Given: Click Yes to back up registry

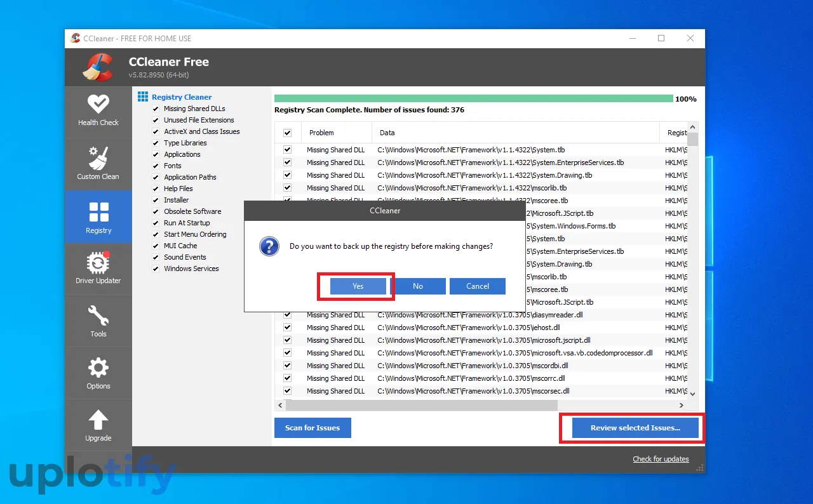Looking at the screenshot, I should point(358,286).
